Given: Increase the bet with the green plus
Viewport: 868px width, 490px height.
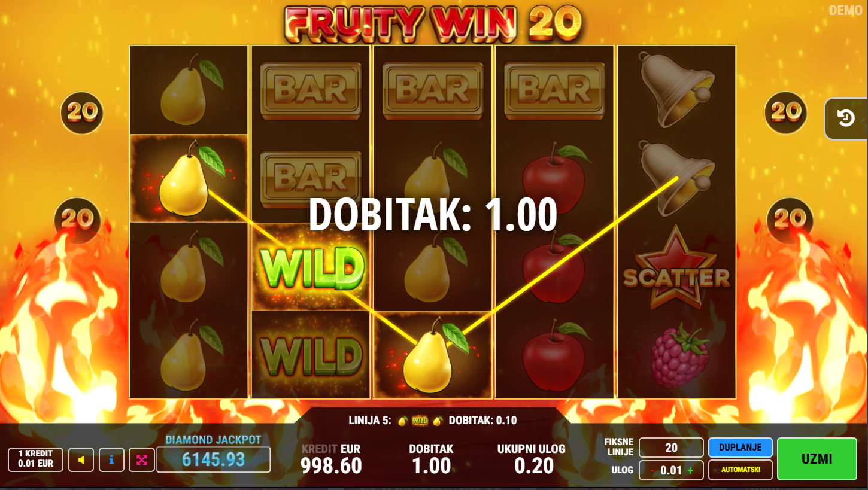Looking at the screenshot, I should pos(690,470).
